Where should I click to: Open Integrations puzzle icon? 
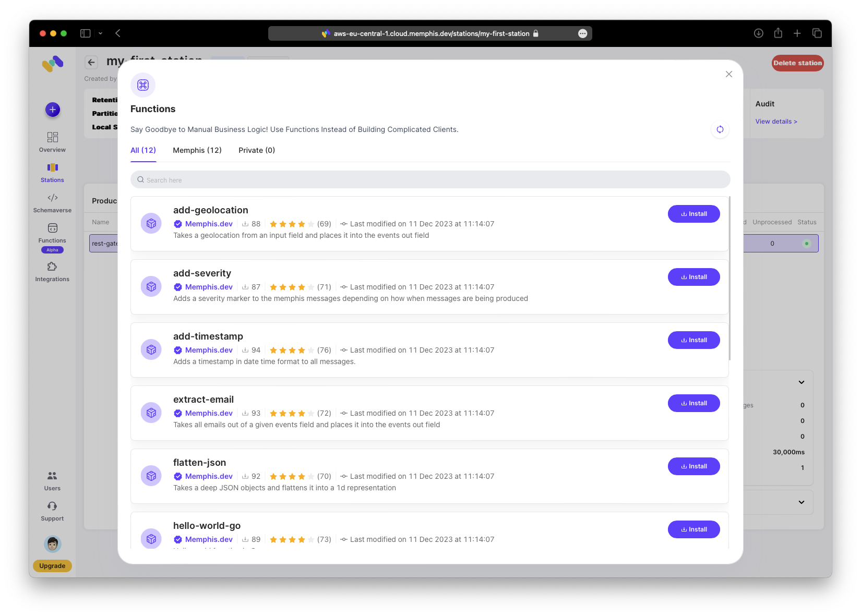point(52,267)
